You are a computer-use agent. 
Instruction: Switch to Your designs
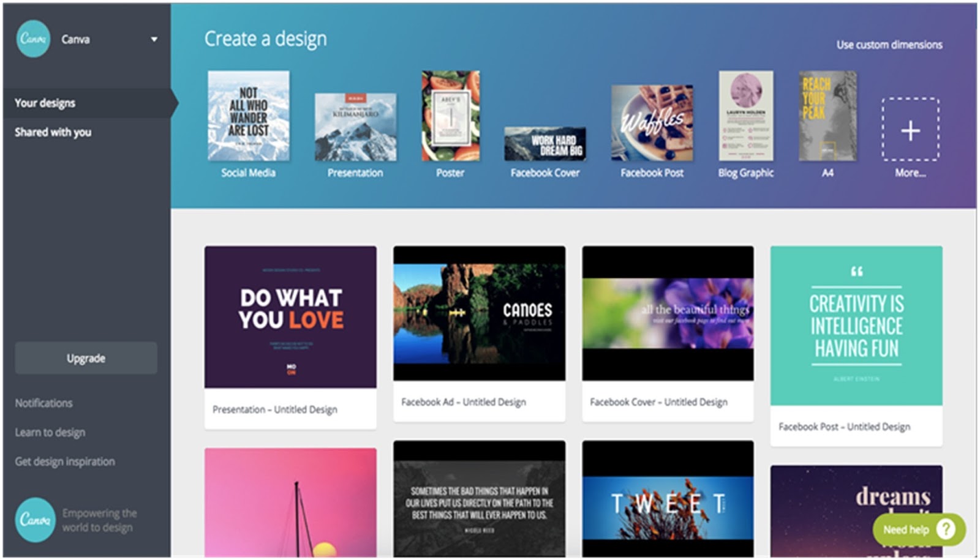(44, 103)
